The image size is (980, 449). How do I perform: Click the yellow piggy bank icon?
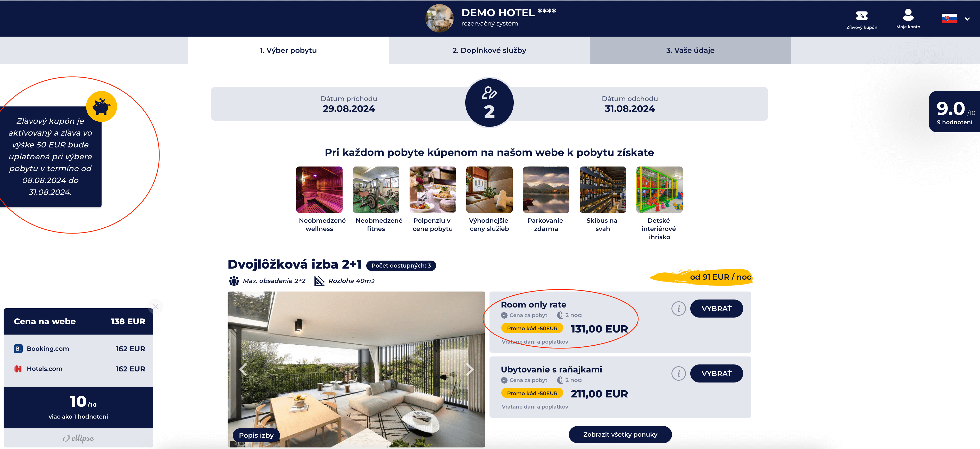[x=101, y=106]
